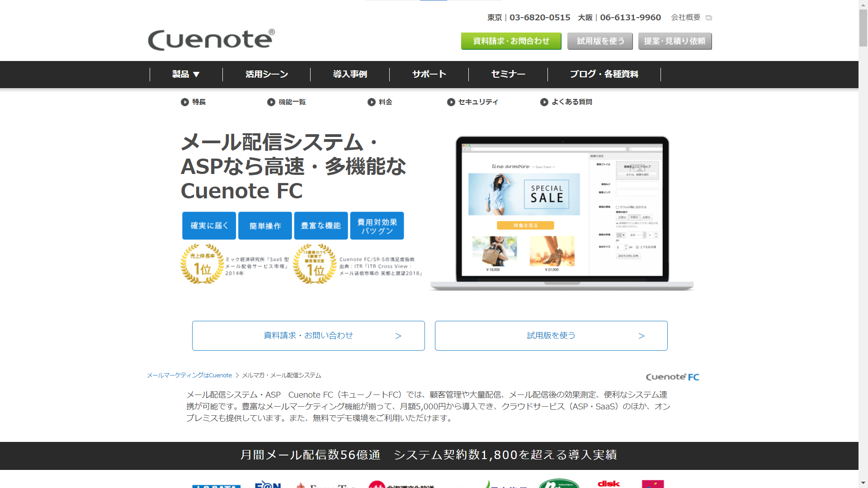Screen dimensions: 868x488
Task: Click the 簡単操作 blue tile
Action: (x=265, y=225)
